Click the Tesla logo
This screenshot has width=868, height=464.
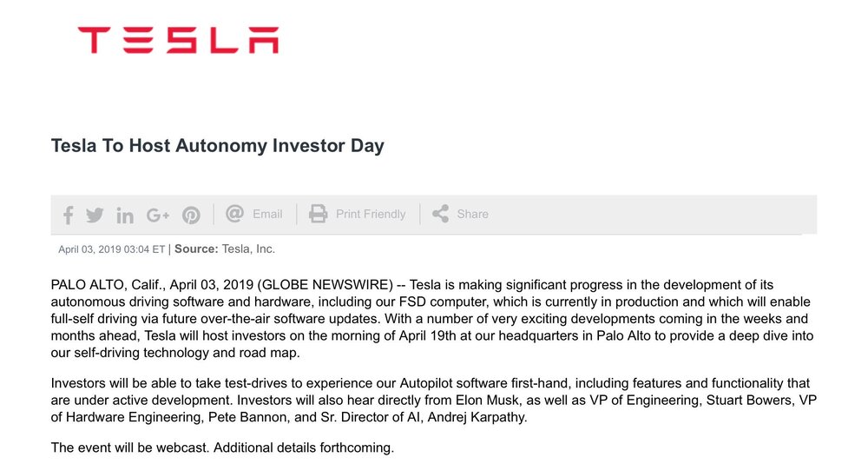pyautogui.click(x=178, y=40)
